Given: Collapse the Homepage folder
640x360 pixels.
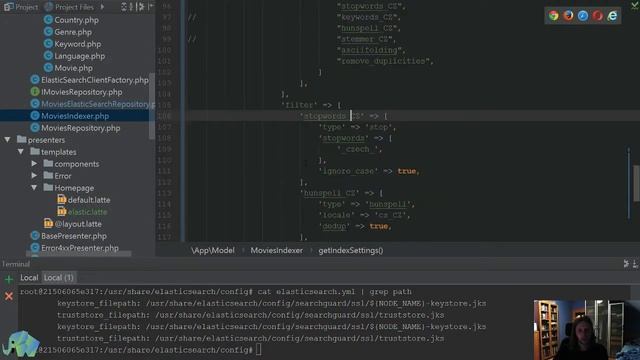Looking at the screenshot, I should tap(34, 188).
